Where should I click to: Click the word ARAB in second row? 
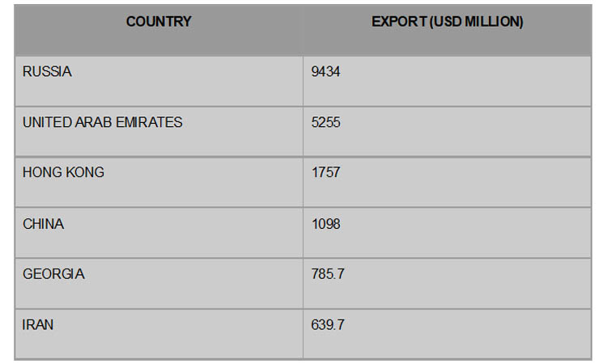click(x=93, y=122)
